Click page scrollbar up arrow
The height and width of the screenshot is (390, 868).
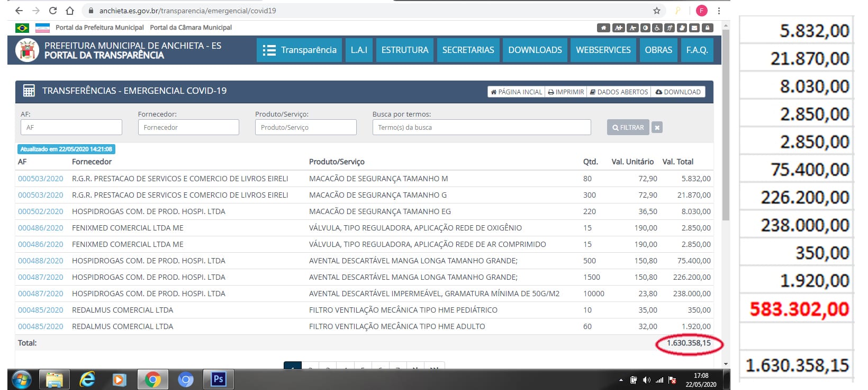[726, 25]
